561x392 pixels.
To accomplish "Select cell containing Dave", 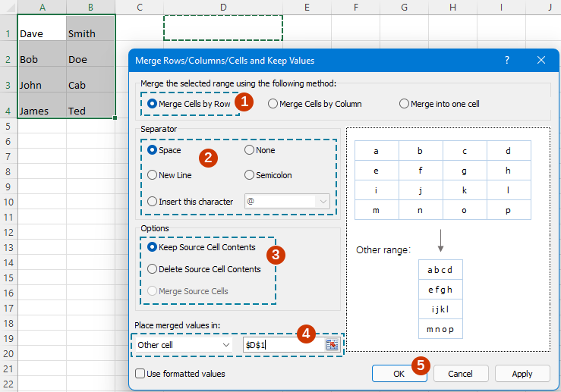I will 43,28.
